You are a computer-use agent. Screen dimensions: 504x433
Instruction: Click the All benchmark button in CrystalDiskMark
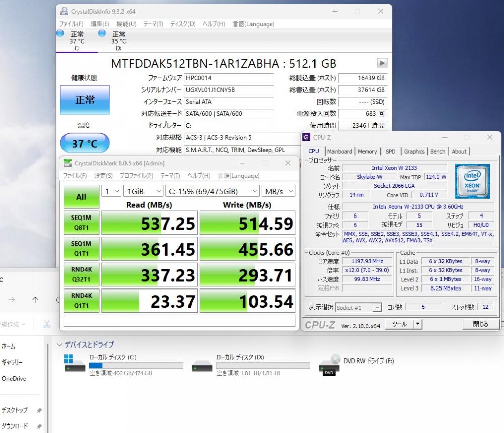[x=81, y=196]
